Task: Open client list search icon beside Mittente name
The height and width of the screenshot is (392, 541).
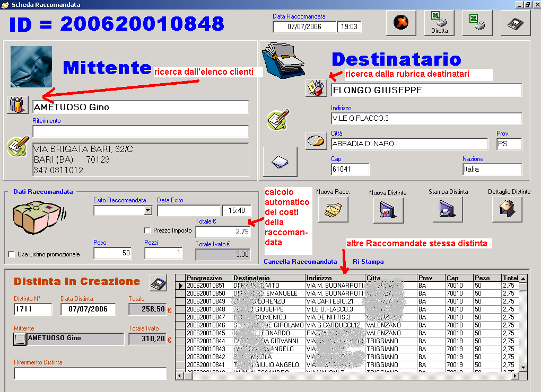Action: 18,105
